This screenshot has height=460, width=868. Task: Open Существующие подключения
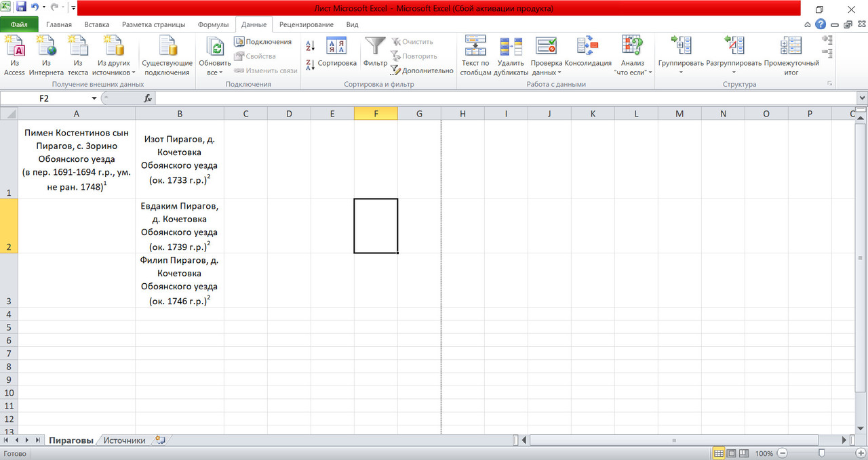(167, 56)
